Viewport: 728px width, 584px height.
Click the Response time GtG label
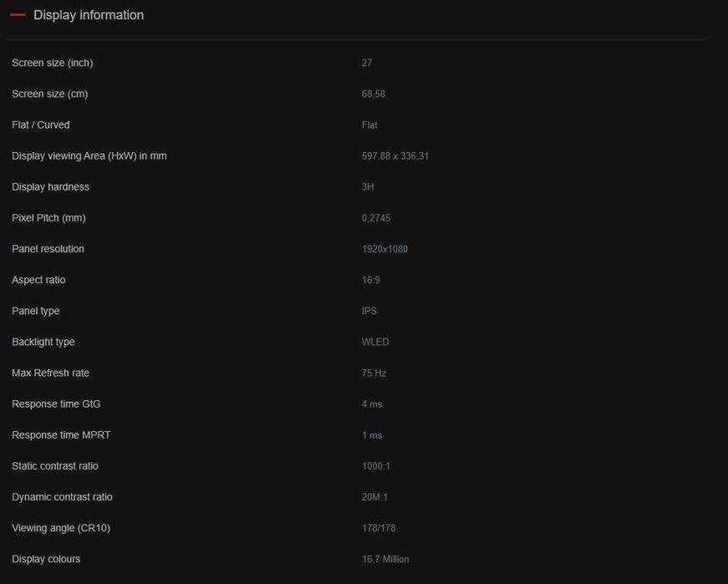[56, 404]
